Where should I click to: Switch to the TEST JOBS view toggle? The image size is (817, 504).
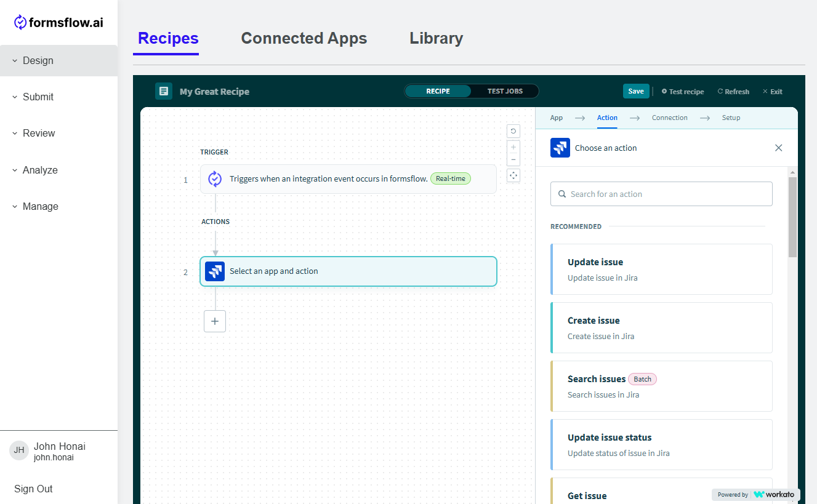tap(505, 91)
